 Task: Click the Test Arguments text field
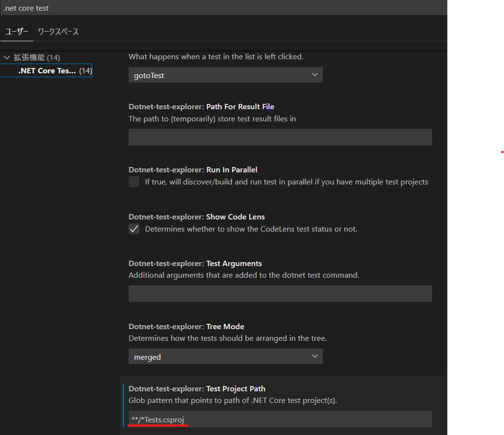point(280,294)
